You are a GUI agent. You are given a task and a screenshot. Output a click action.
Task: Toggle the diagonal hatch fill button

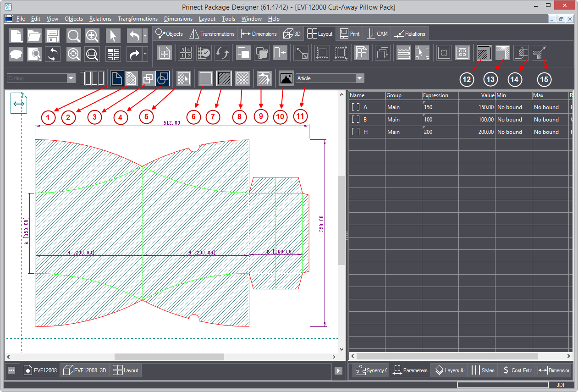(x=224, y=78)
